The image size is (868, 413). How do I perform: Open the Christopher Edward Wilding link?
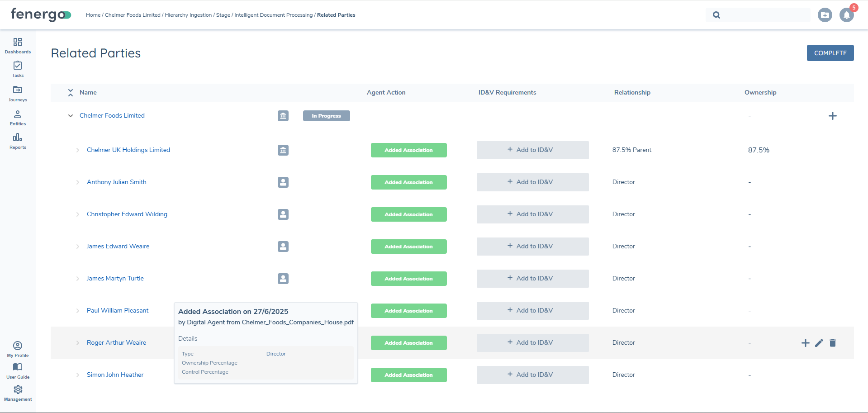127,214
